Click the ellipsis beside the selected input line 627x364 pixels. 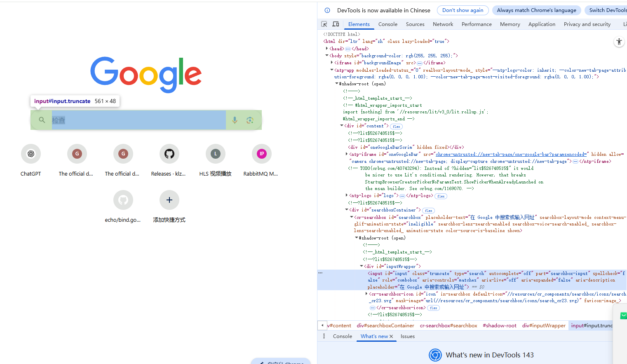(x=320, y=273)
